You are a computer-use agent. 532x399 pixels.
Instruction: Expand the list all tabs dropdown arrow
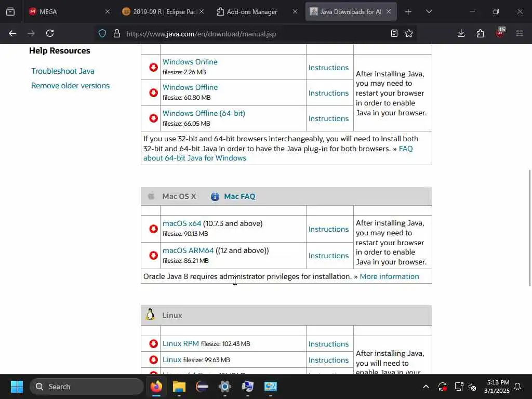point(429,11)
